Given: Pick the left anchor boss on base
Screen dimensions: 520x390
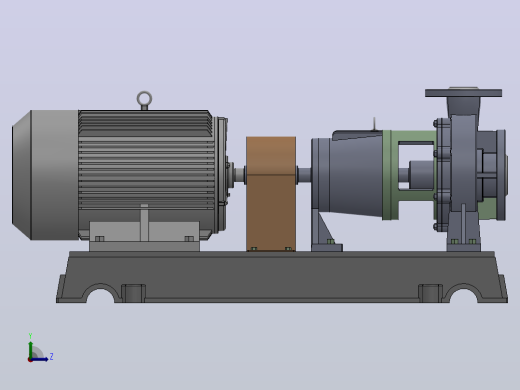Looking at the screenshot, I should (133, 293).
